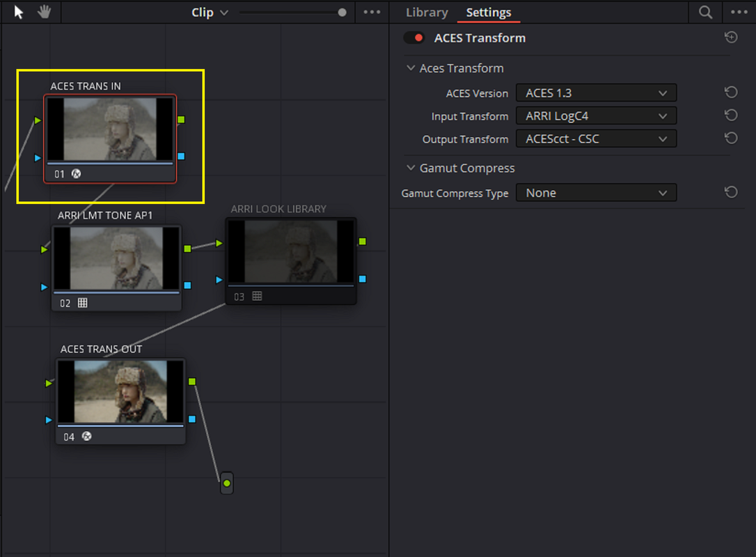This screenshot has width=756, height=557.
Task: Click node 01 blue key output square
Action: tap(181, 156)
